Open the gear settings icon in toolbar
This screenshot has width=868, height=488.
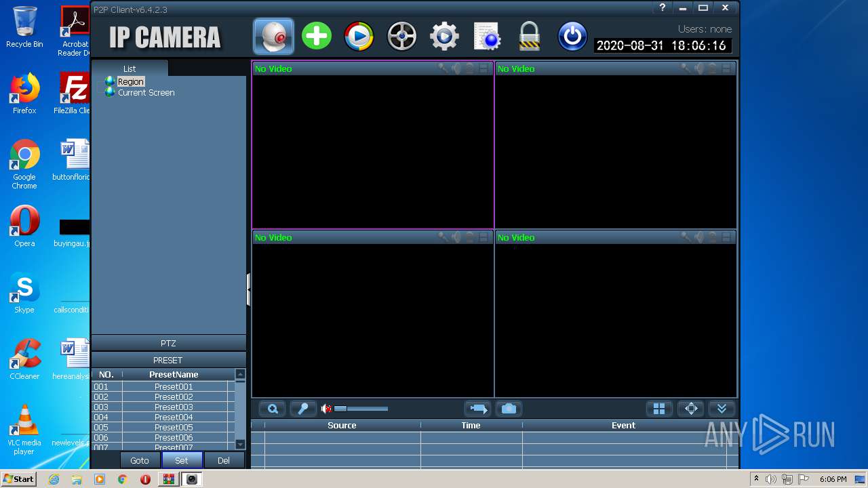click(x=444, y=36)
